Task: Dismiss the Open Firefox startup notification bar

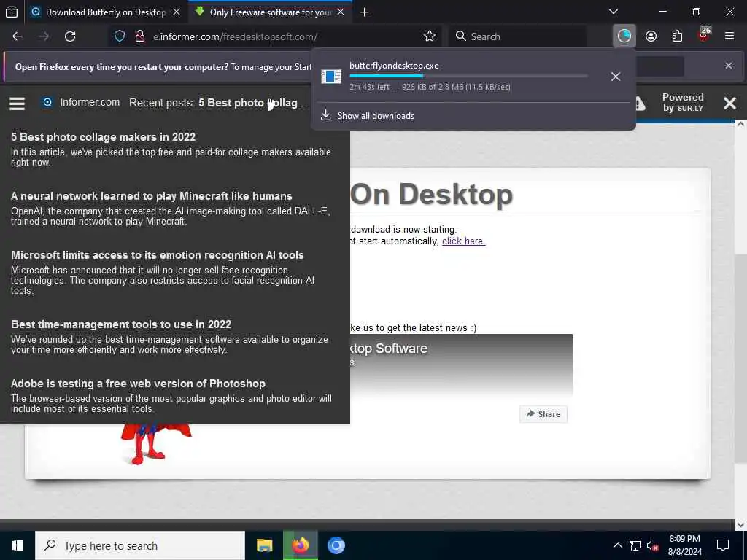Action: [x=729, y=66]
